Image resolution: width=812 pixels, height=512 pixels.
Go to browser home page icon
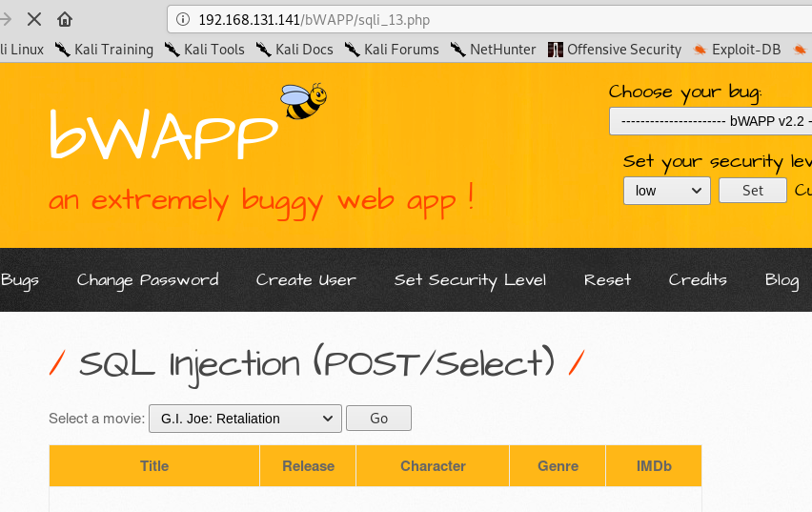tap(65, 20)
